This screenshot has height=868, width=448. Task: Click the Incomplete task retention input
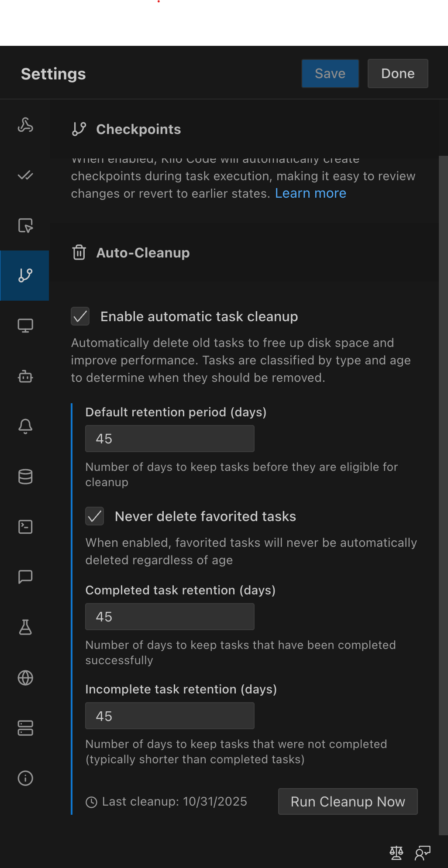coord(169,716)
